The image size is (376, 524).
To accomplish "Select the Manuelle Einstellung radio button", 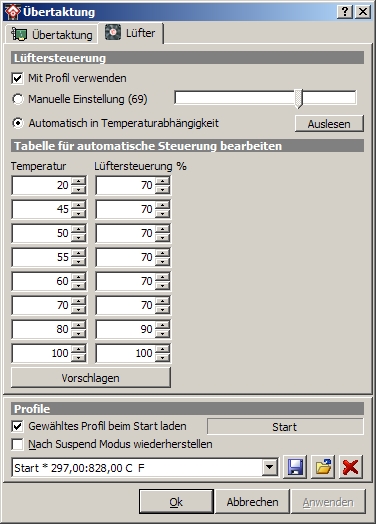I will tap(18, 99).
